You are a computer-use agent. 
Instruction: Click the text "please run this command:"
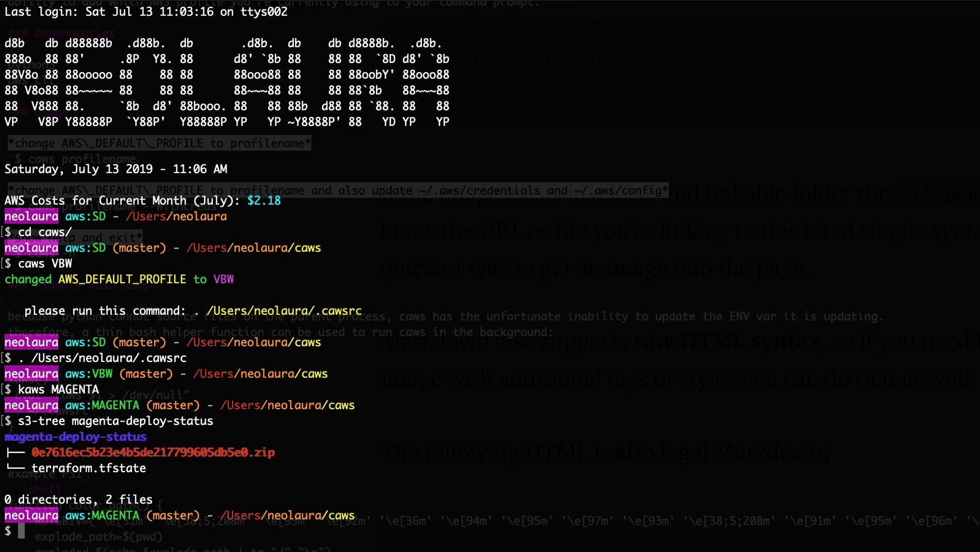[105, 311]
